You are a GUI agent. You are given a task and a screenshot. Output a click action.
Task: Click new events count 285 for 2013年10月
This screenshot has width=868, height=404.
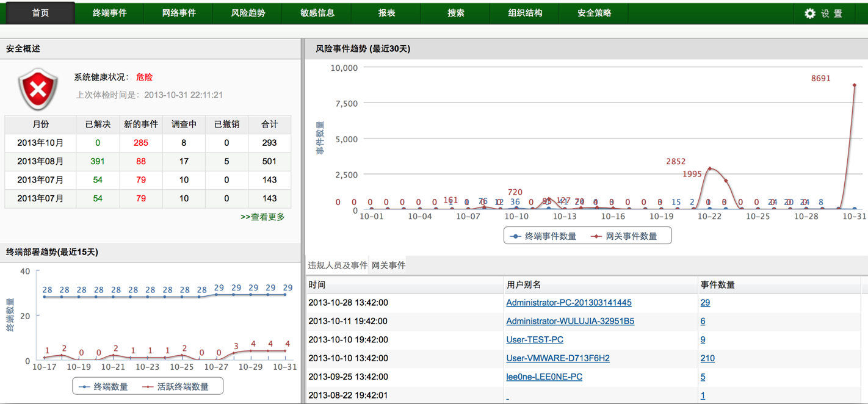click(140, 143)
